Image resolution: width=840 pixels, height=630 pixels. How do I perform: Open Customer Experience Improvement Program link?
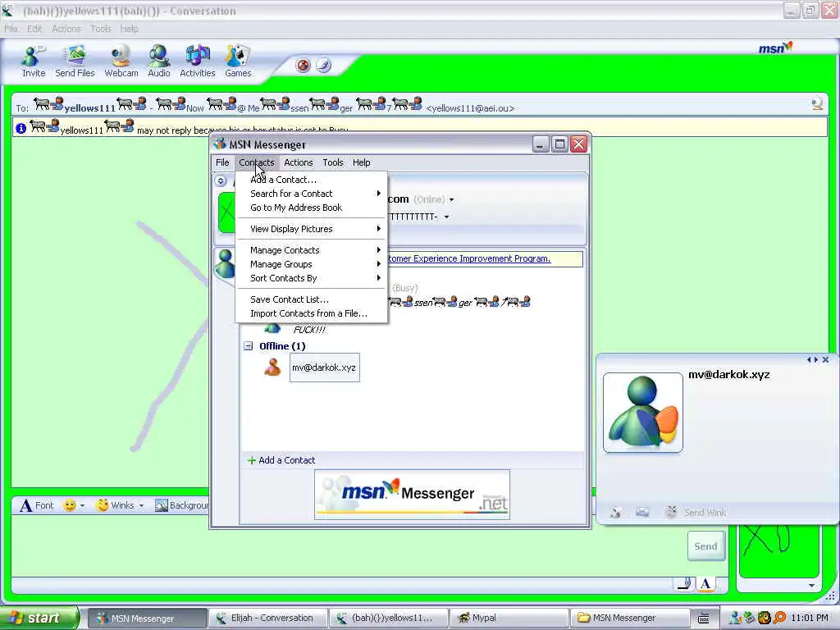pyautogui.click(x=468, y=258)
